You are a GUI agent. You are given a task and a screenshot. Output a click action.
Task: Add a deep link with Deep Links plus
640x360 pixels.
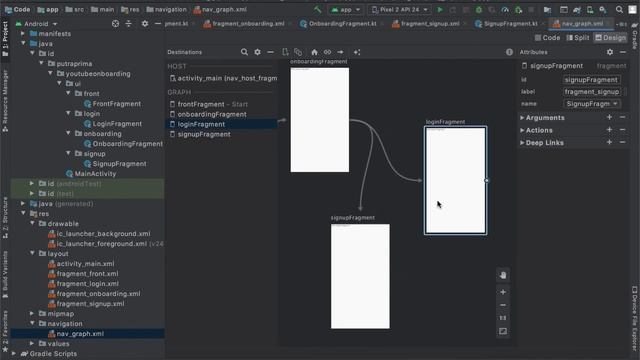coord(609,142)
